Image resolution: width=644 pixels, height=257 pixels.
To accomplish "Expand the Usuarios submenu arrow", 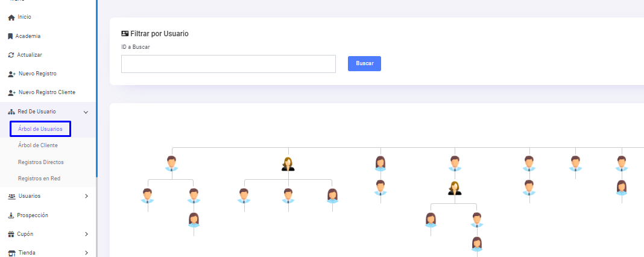I will tap(86, 196).
